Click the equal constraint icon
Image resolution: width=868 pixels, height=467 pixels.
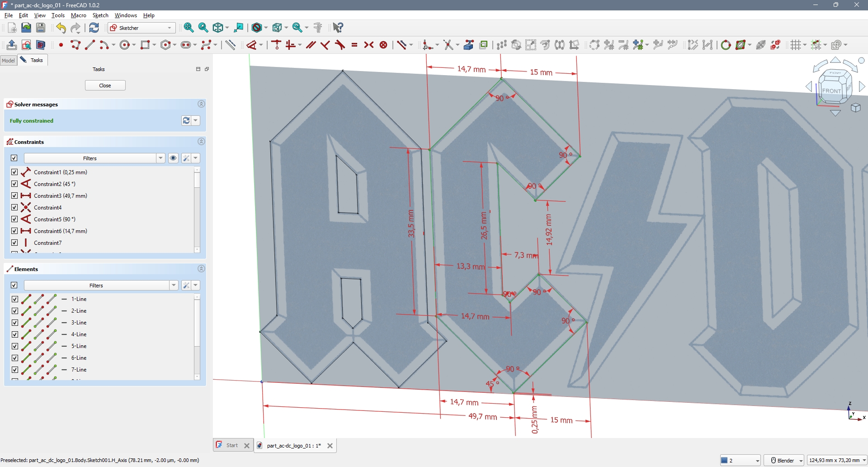354,45
